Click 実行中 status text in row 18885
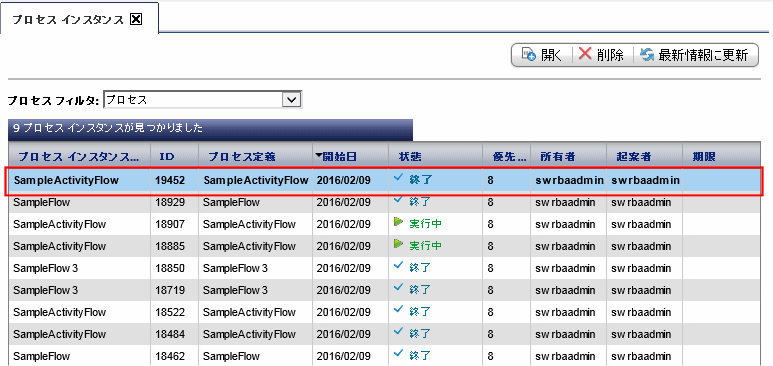 (425, 246)
